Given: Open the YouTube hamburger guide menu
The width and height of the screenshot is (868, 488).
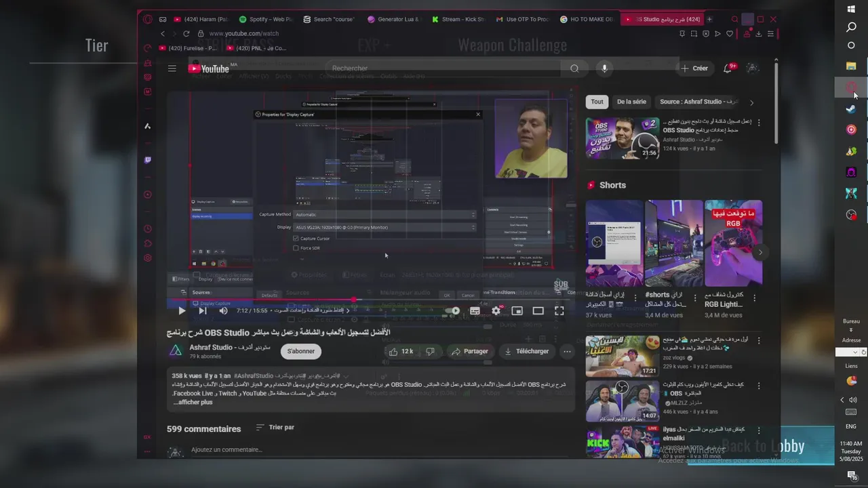Looking at the screenshot, I should point(172,68).
